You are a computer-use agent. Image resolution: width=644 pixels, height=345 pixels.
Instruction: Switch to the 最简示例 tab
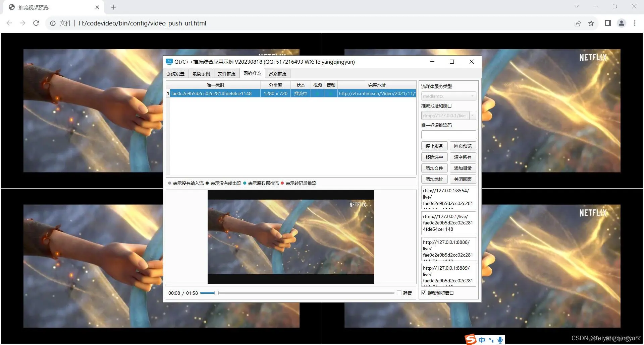click(201, 74)
